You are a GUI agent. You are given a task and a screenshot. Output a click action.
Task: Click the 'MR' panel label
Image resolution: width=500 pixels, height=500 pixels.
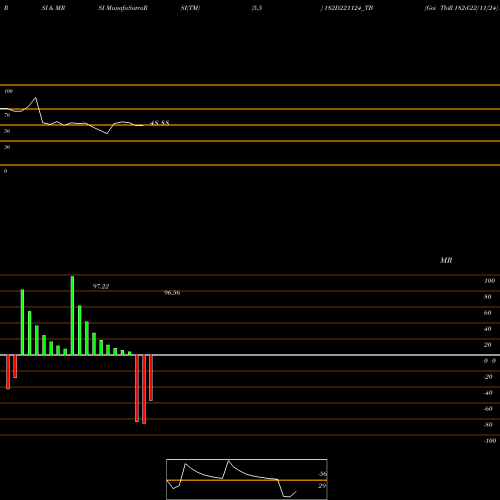[446, 260]
